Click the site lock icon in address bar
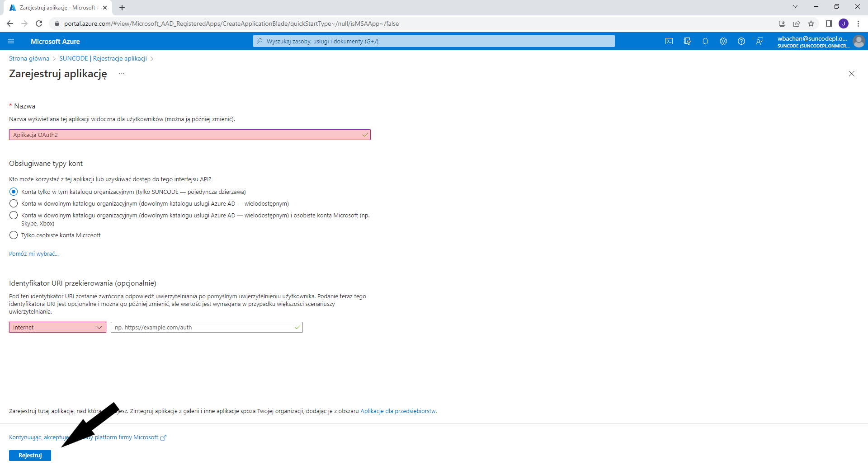 pyautogui.click(x=57, y=23)
